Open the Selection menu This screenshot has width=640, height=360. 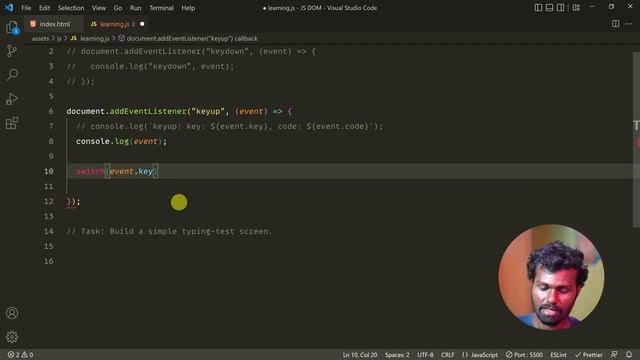pyautogui.click(x=71, y=8)
